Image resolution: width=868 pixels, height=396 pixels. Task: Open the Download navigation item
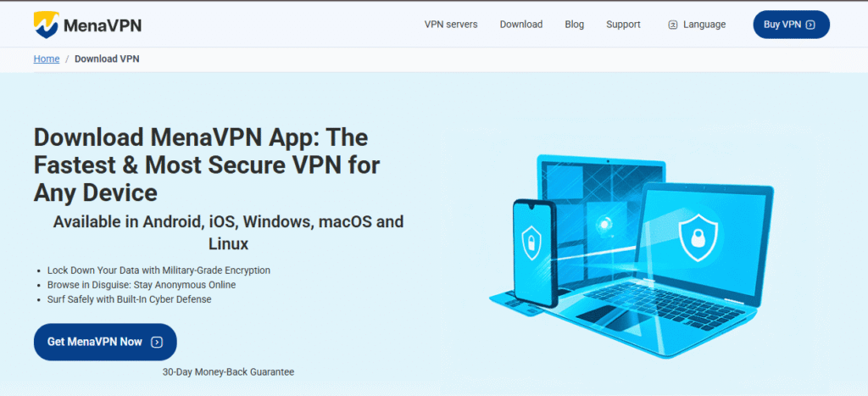[521, 25]
